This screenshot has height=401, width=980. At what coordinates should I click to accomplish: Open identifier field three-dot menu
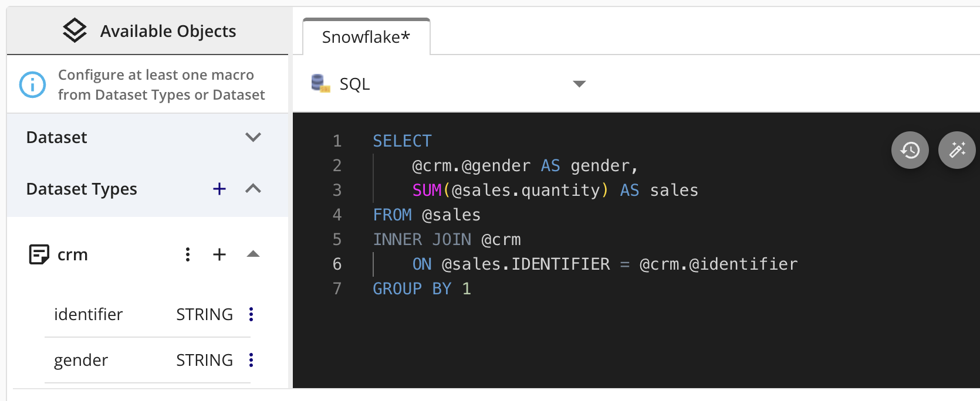(x=251, y=314)
